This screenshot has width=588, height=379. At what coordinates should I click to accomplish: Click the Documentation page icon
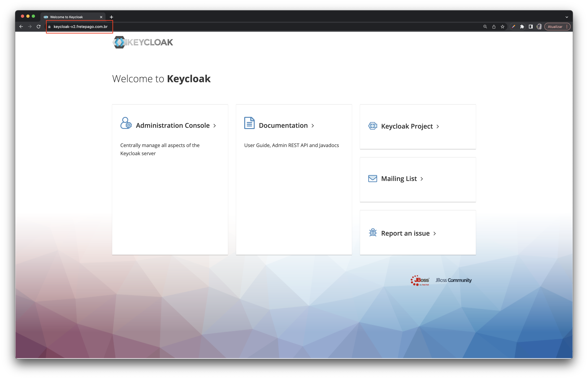point(249,123)
